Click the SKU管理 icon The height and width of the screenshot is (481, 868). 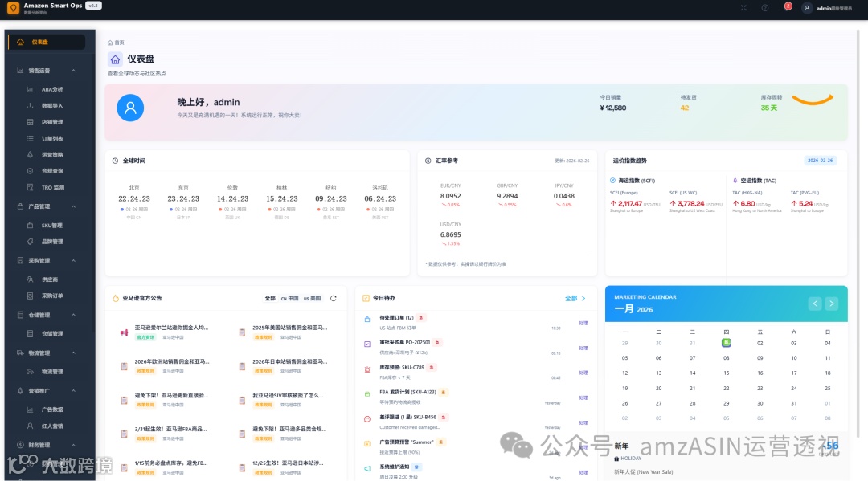click(30, 225)
